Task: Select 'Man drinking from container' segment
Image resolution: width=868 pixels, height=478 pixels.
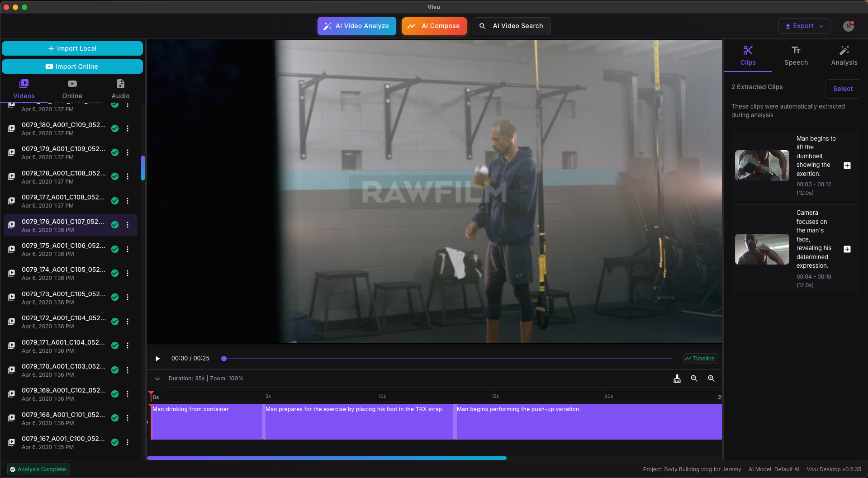Action: click(x=206, y=421)
